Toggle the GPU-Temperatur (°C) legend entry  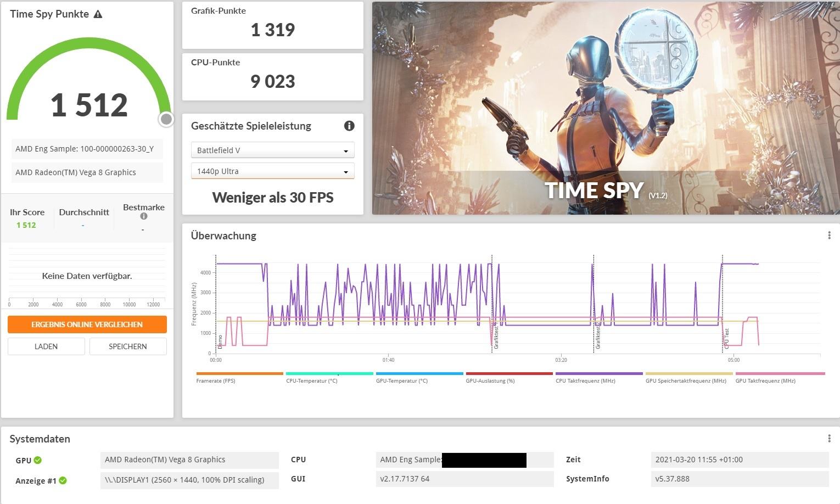click(x=419, y=378)
